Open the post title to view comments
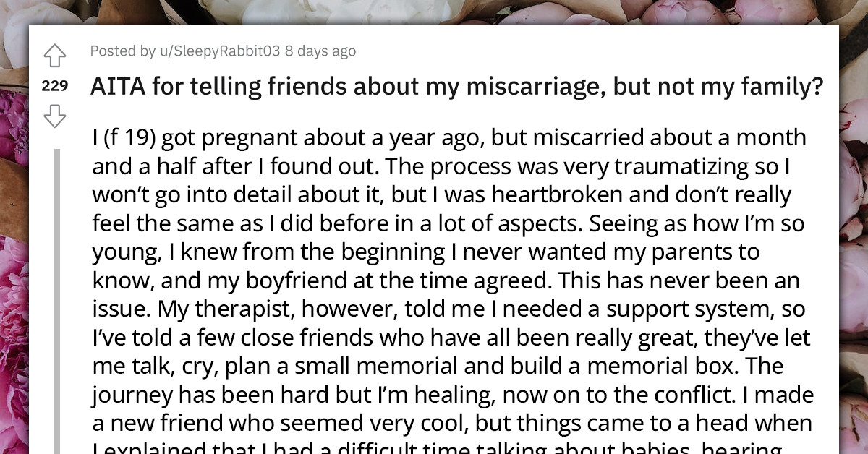This screenshot has height=454, width=868. 456,85
